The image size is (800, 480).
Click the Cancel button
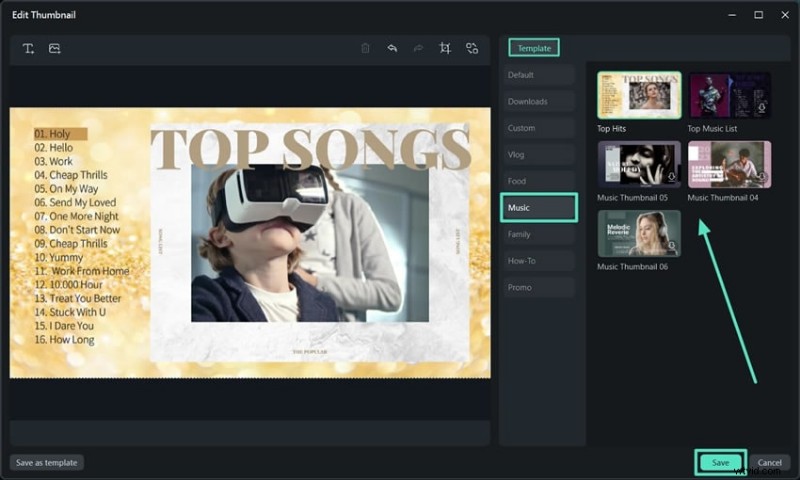[769, 463]
